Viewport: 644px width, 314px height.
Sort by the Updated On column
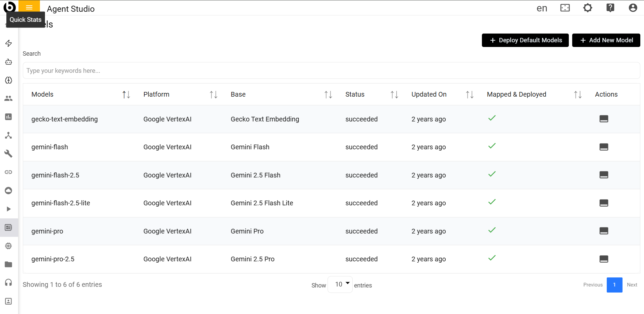point(469,95)
